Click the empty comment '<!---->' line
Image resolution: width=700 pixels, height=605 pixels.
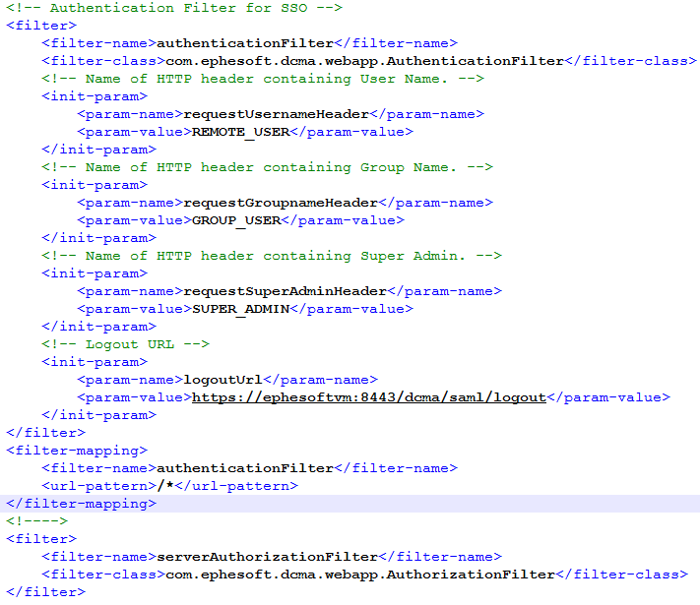point(36,521)
